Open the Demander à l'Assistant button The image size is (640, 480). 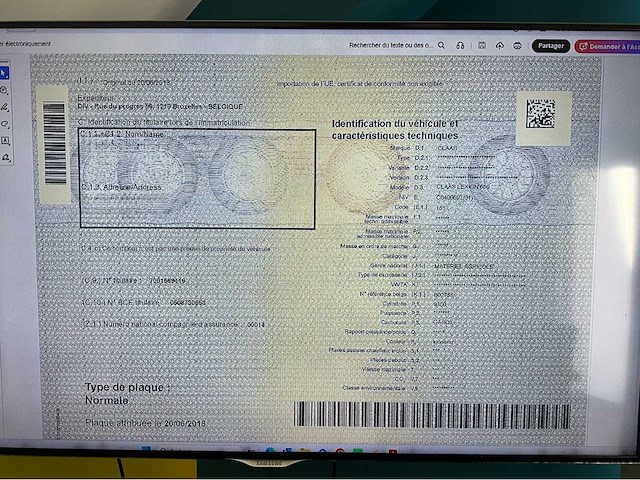click(607, 47)
